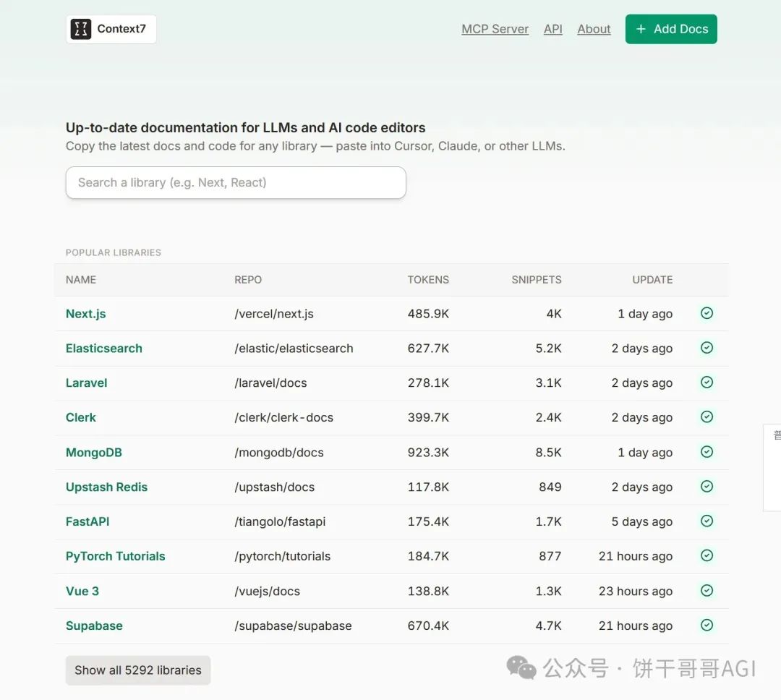
Task: Click the 485.9K tokens value
Action: coord(428,314)
